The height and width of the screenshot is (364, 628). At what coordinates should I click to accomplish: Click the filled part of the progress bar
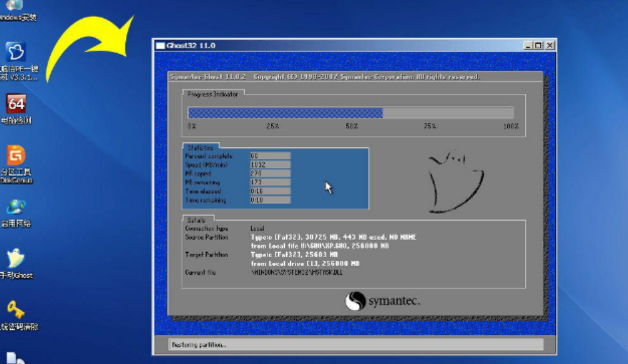pyautogui.click(x=285, y=113)
